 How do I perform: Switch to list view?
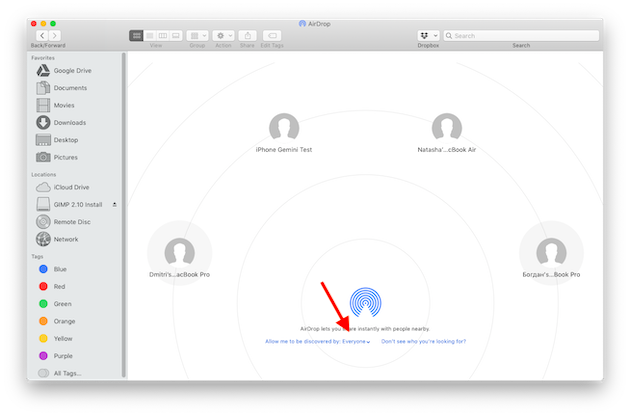[x=150, y=36]
